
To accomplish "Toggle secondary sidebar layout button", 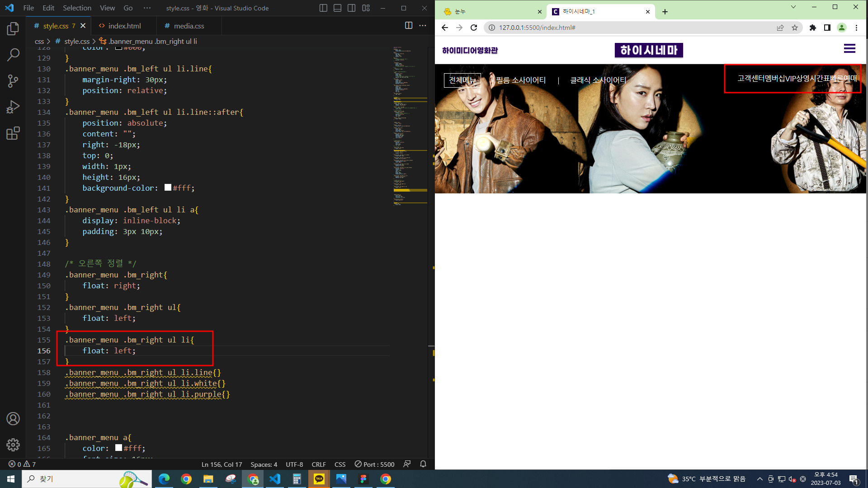I will click(x=352, y=8).
